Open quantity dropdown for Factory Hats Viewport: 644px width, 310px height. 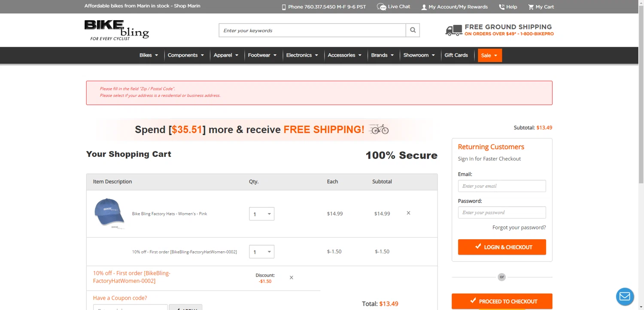[x=261, y=214]
